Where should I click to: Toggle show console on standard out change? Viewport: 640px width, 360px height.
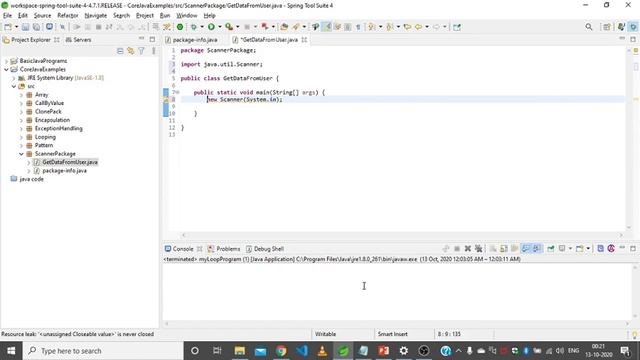(526, 249)
